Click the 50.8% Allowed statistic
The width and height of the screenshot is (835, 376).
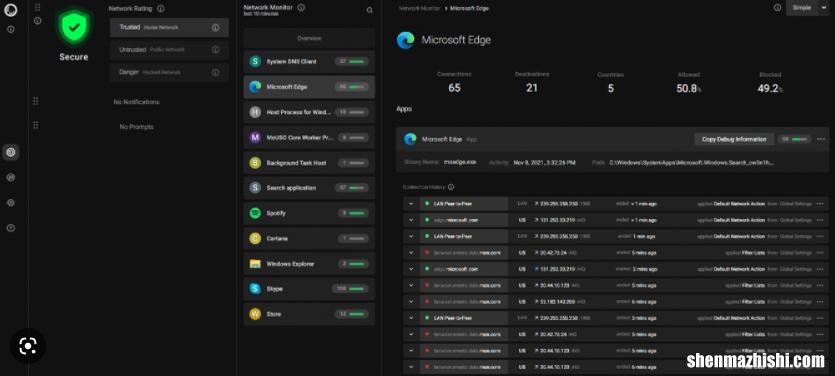pos(689,83)
